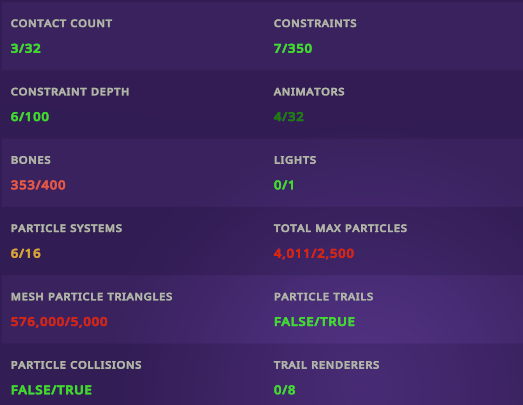Select the 576,000/5,000 triangles value

coord(59,322)
